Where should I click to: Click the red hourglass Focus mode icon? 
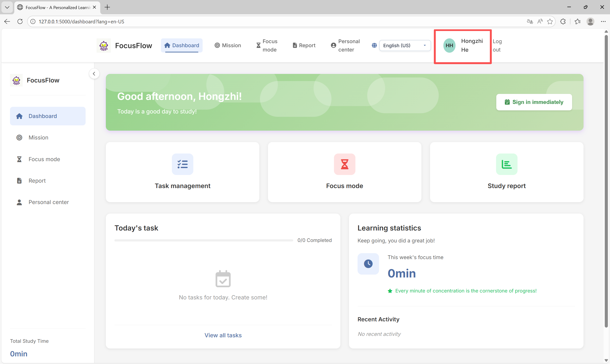[x=344, y=164]
